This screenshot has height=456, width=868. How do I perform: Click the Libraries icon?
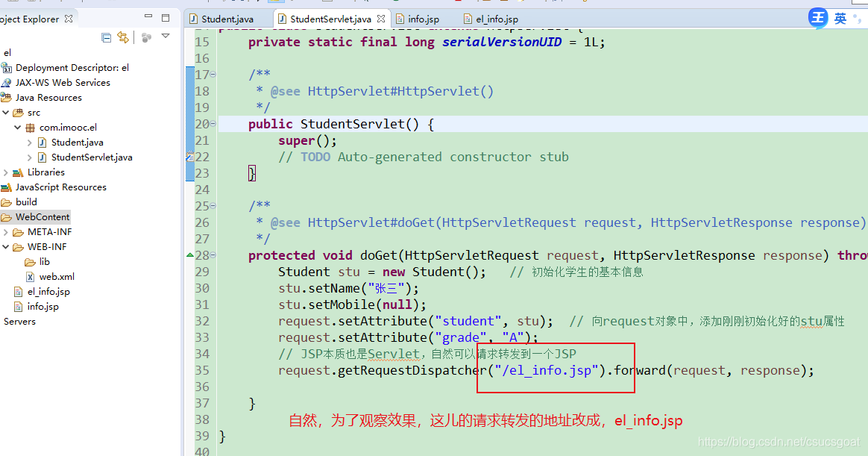18,172
